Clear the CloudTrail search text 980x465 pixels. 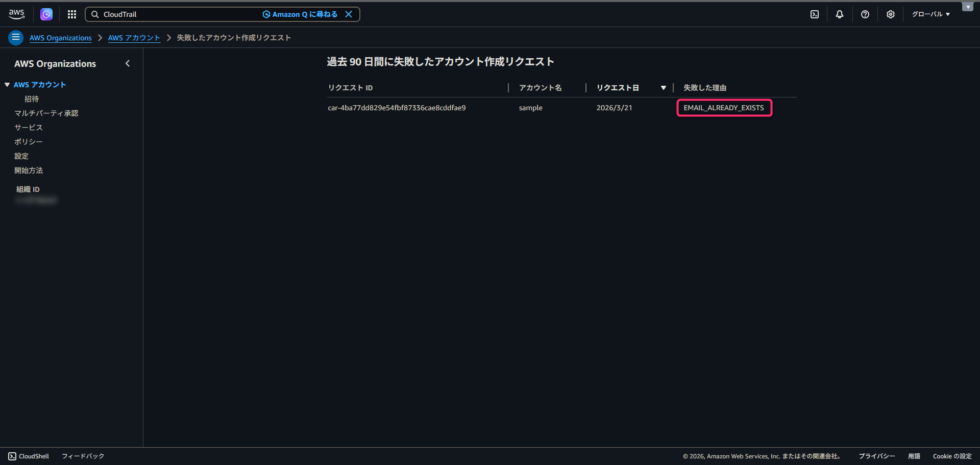point(349,14)
